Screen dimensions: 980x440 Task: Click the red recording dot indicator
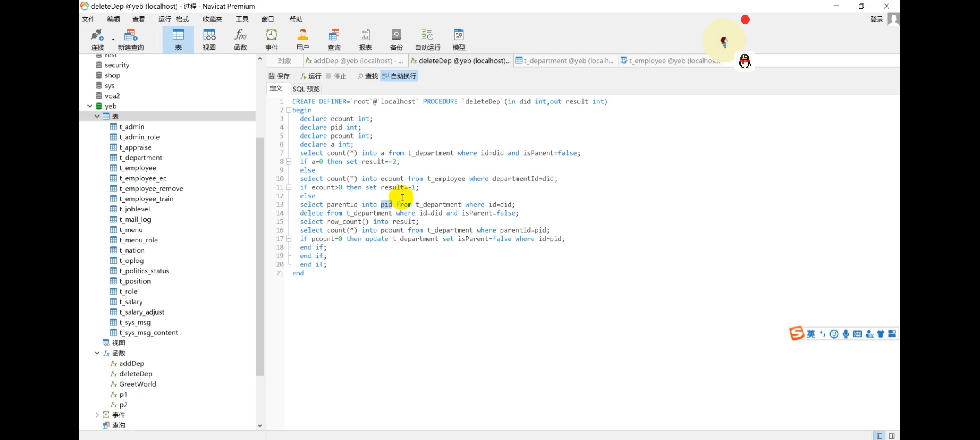pos(745,20)
